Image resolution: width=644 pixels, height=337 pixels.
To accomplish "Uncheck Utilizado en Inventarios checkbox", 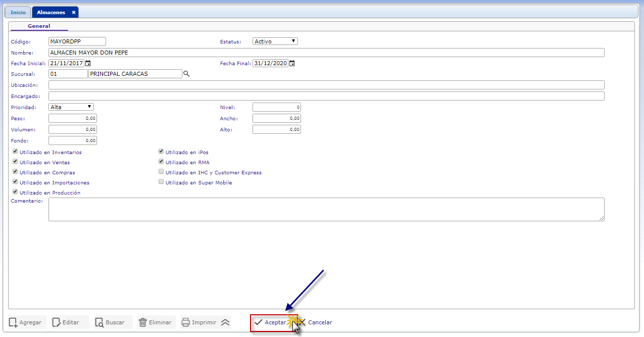I will click(15, 152).
